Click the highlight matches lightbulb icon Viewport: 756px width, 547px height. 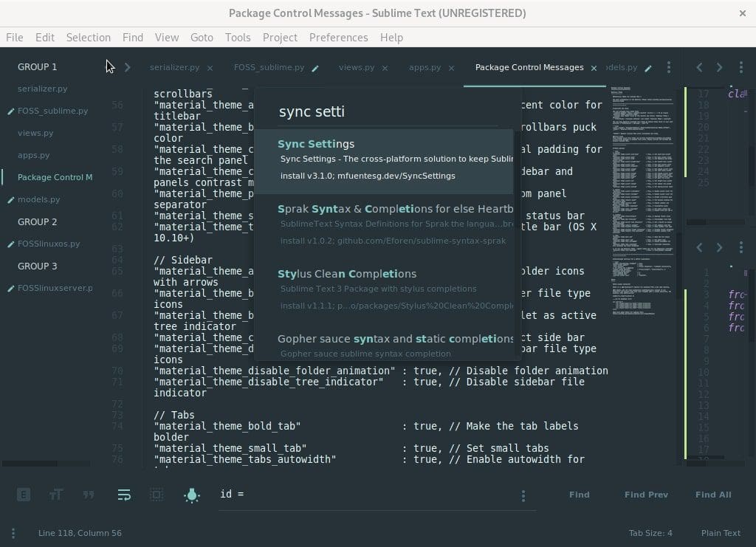pos(191,495)
